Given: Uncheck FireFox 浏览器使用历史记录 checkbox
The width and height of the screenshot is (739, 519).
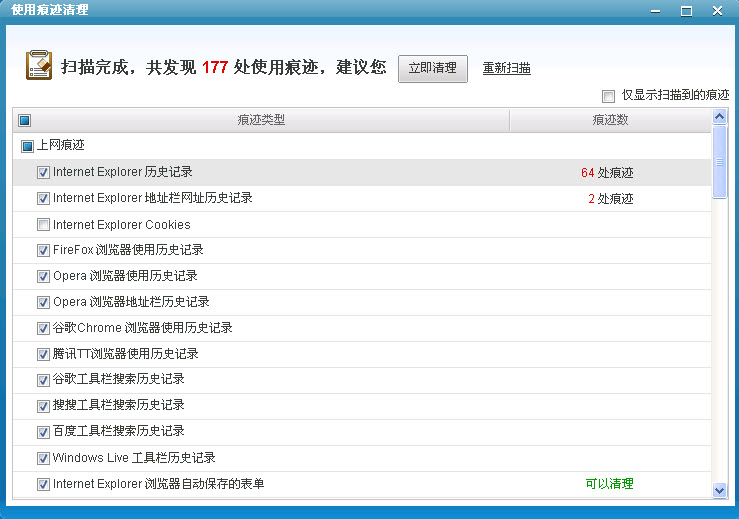Looking at the screenshot, I should tap(43, 250).
